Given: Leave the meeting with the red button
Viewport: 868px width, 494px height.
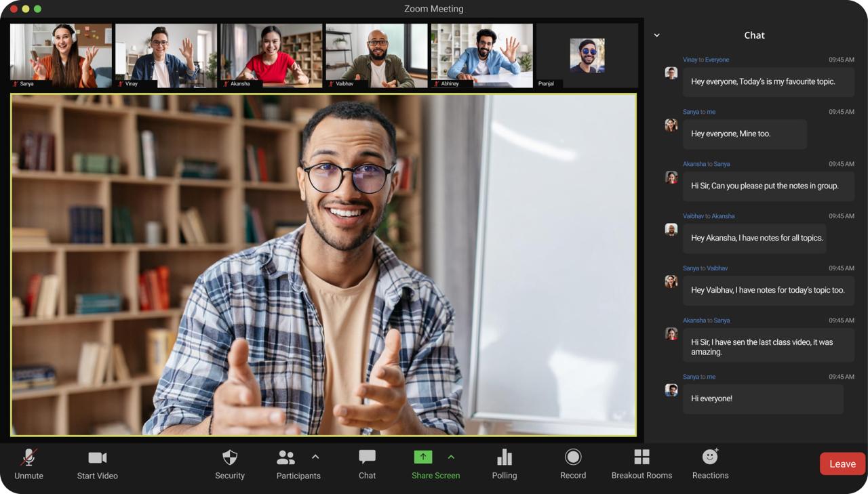Looking at the screenshot, I should coord(842,464).
